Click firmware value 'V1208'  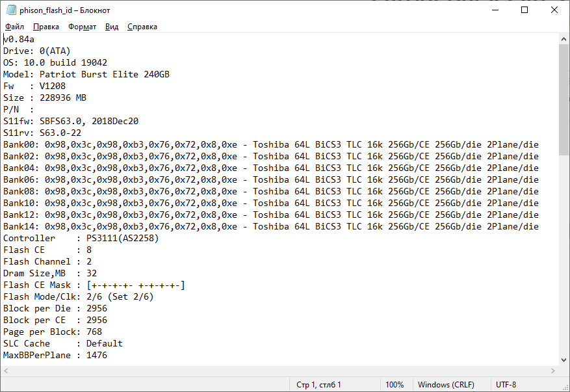(x=53, y=86)
